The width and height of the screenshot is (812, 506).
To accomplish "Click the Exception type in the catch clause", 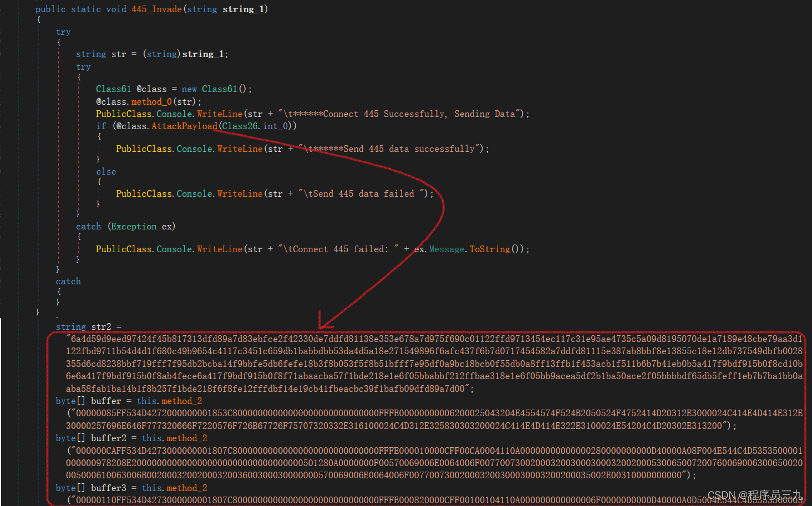I will [x=134, y=227].
